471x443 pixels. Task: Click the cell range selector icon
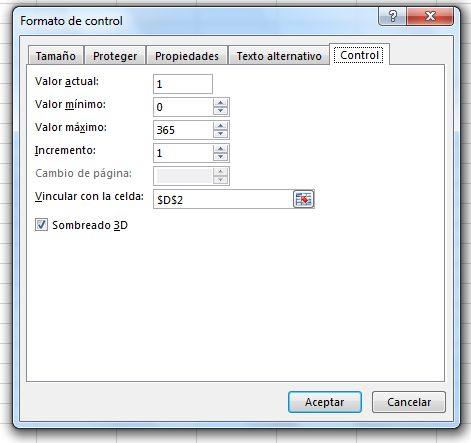(303, 199)
